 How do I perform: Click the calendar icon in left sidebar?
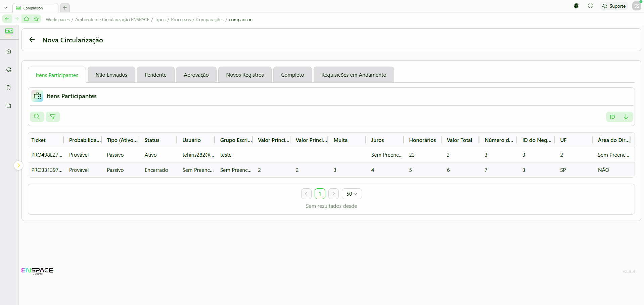coord(9,106)
